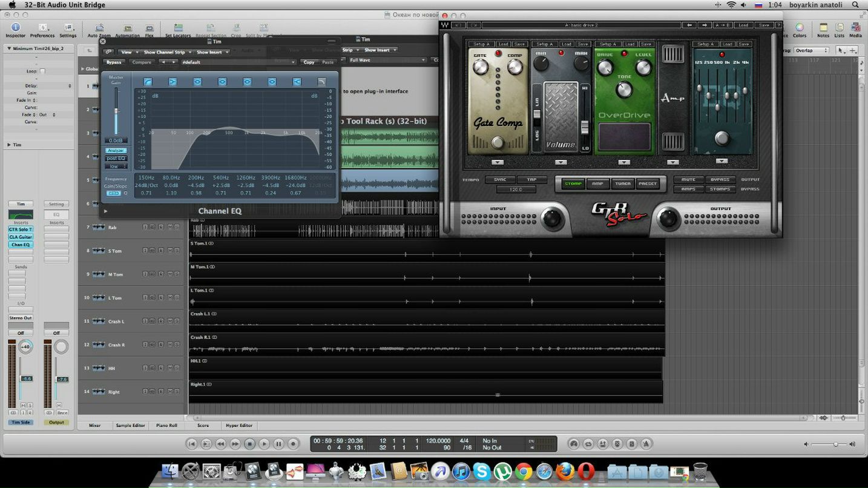Open the Inspector panel icon
Viewport: 868px width, 488px height.
(x=15, y=28)
